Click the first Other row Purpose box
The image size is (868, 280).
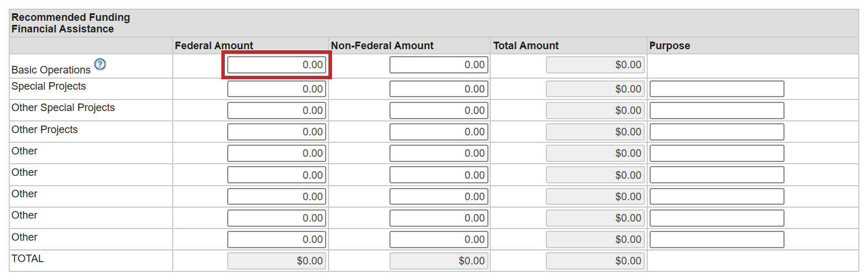[716, 153]
